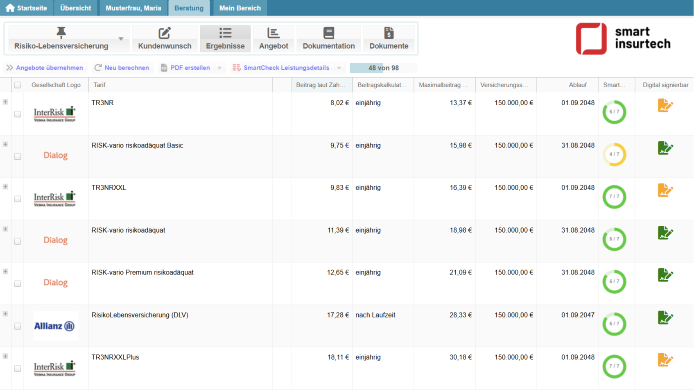Select checkbox for RISK-vario risikoadäquat Basic
The image size is (694, 390).
[18, 156]
